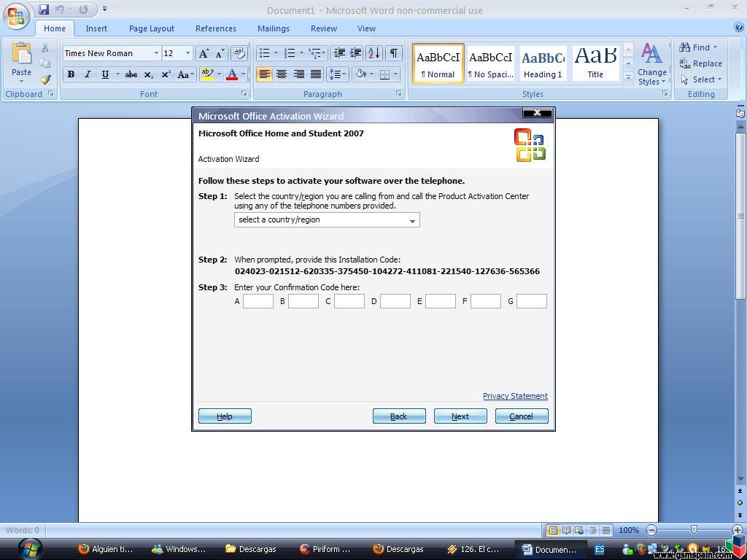Justify the paragraph text
The height and width of the screenshot is (560, 747).
316,74
